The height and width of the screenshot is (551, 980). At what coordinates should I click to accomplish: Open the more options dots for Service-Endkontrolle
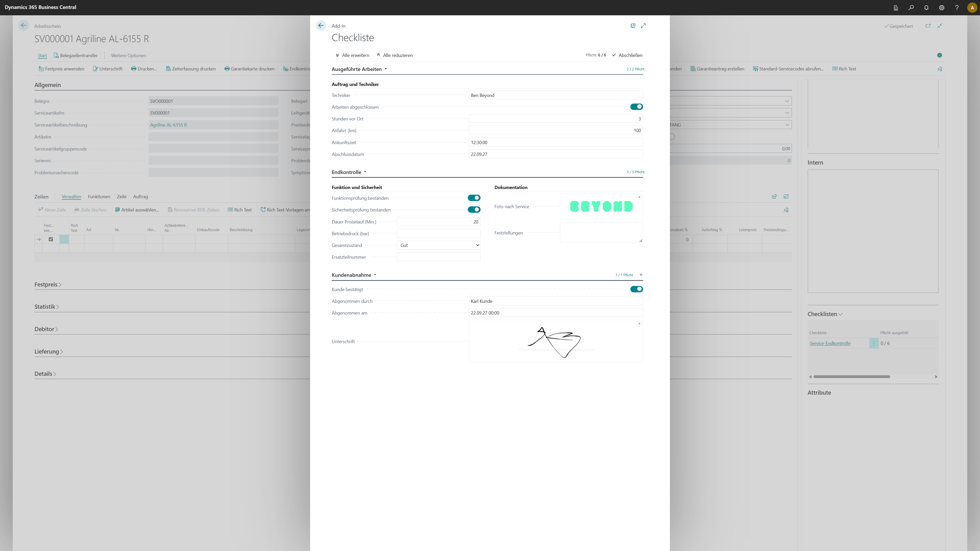tap(874, 343)
